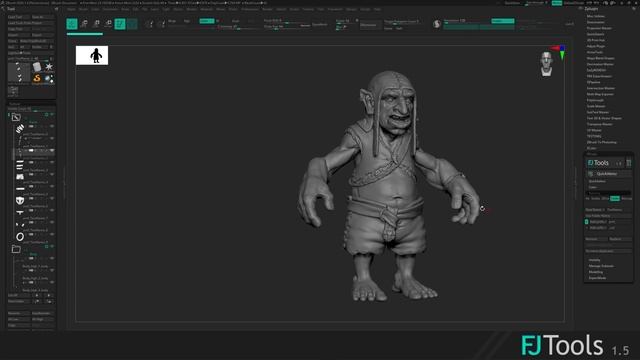Viewport: 640px width, 360px height.
Task: Expand UV Master in the Zplugin list
Action: click(593, 130)
